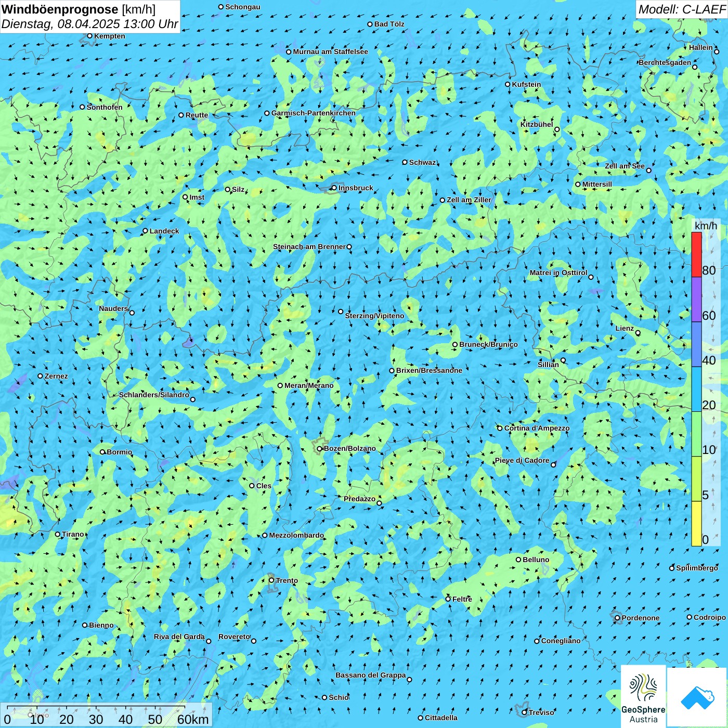Screen dimensions: 728x728
Task: Click the Zernez city label
Action: pyautogui.click(x=56, y=376)
